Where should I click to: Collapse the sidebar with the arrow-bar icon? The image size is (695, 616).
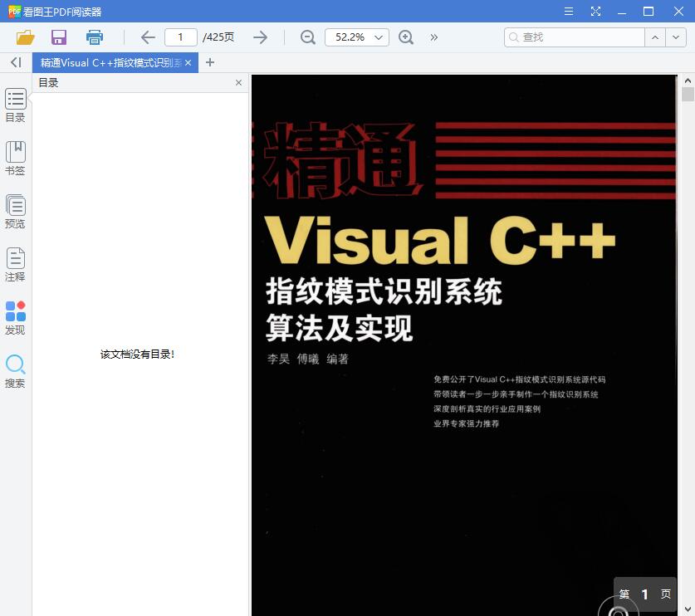click(16, 62)
